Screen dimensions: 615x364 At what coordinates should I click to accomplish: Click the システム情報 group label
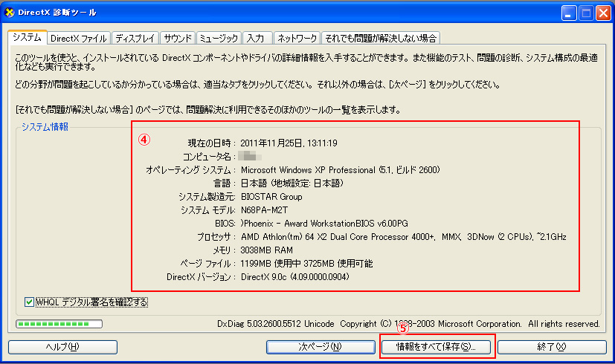45,127
